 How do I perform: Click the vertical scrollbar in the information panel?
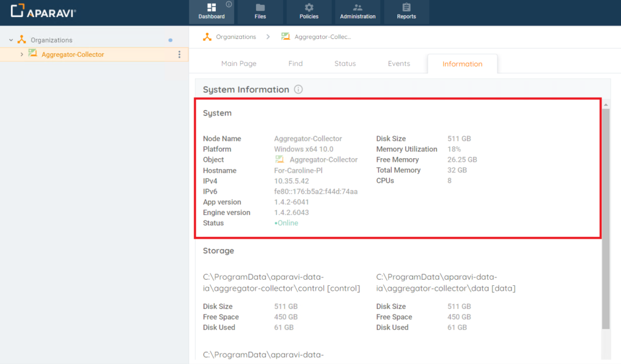(606, 218)
